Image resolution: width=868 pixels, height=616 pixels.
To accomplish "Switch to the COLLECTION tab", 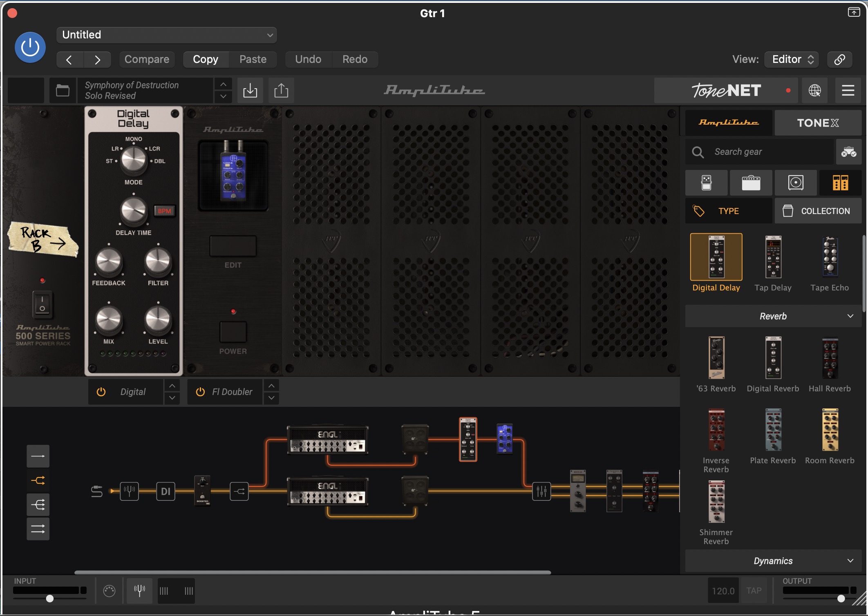I will click(x=818, y=211).
